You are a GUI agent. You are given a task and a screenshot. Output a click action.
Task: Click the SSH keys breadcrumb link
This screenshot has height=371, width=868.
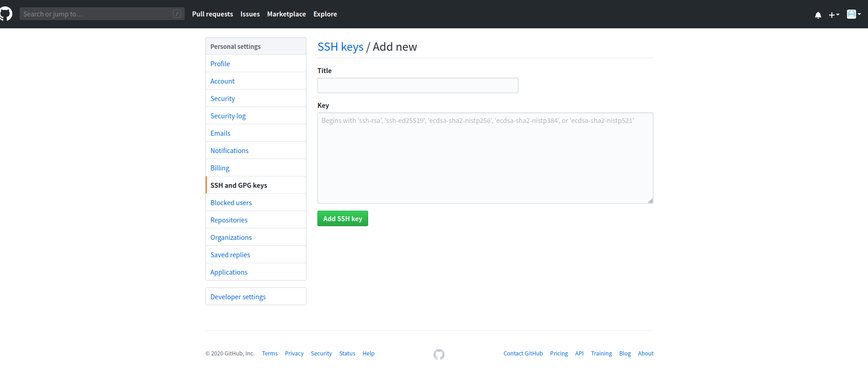tap(340, 47)
